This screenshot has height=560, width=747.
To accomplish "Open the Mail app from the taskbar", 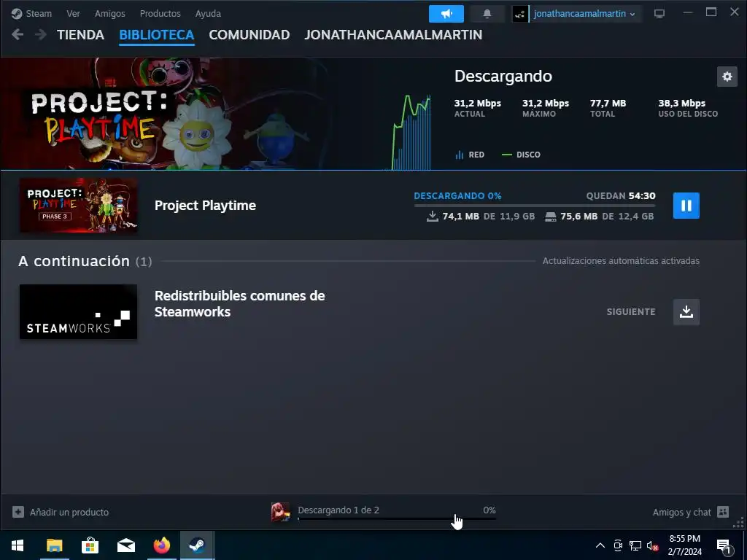I will point(125,545).
